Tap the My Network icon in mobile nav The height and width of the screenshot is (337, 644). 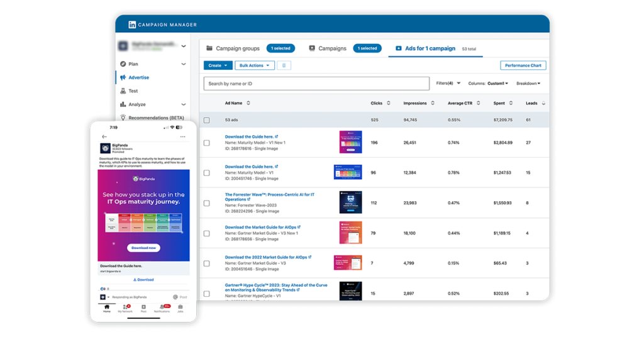pos(125,308)
